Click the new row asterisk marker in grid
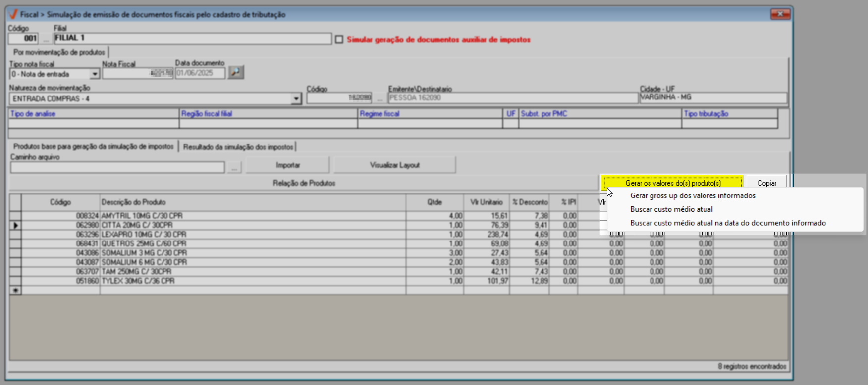The image size is (868, 385). pos(15,290)
